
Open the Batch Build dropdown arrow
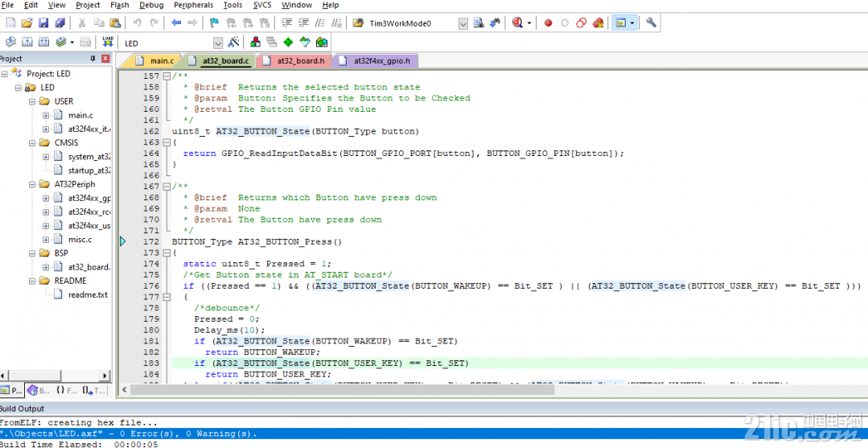pyautogui.click(x=72, y=43)
